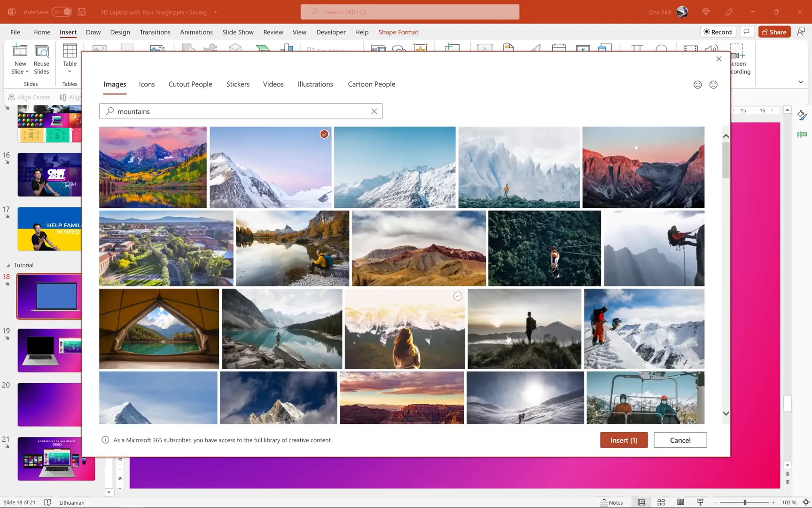Click the frown feedback icon
Screen dimensions: 812x508
pos(713,85)
